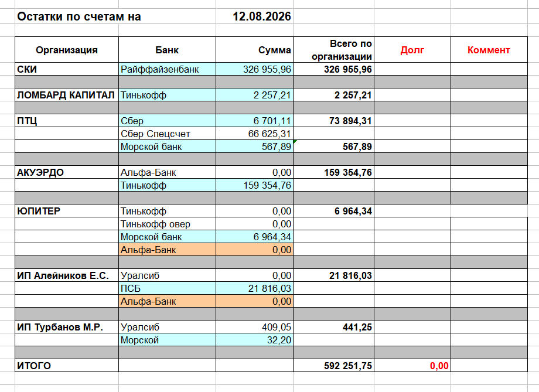Click the Сбер Спецсчет cell
Screen dimensions: 539x392
coord(167,134)
